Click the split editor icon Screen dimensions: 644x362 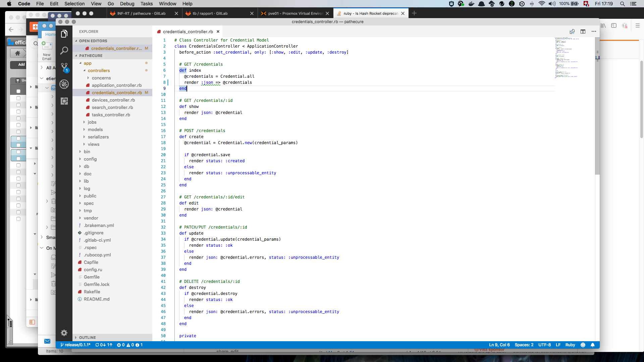pos(583,32)
